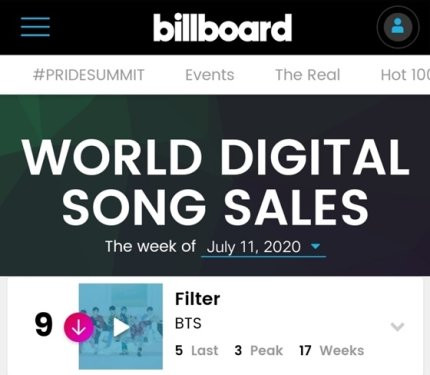
Task: Click the 5 Last week stat
Action: (x=197, y=350)
